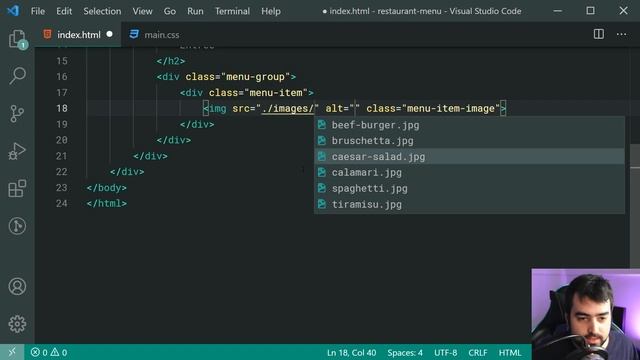Click the closing html tag on line 24
Screen dimensions: 640x360
coord(107,203)
